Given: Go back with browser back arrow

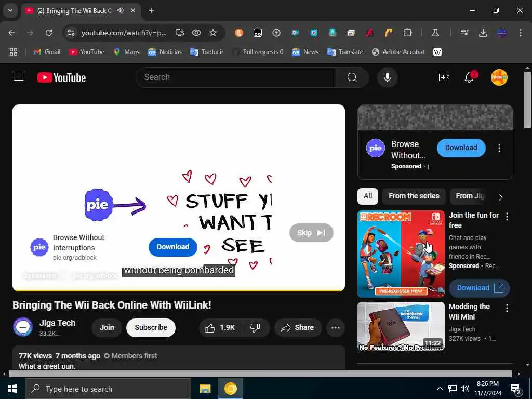Looking at the screenshot, I should tap(11, 33).
